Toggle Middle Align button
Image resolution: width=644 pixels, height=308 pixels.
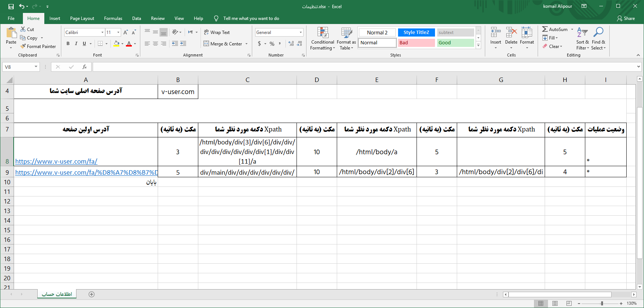click(155, 32)
